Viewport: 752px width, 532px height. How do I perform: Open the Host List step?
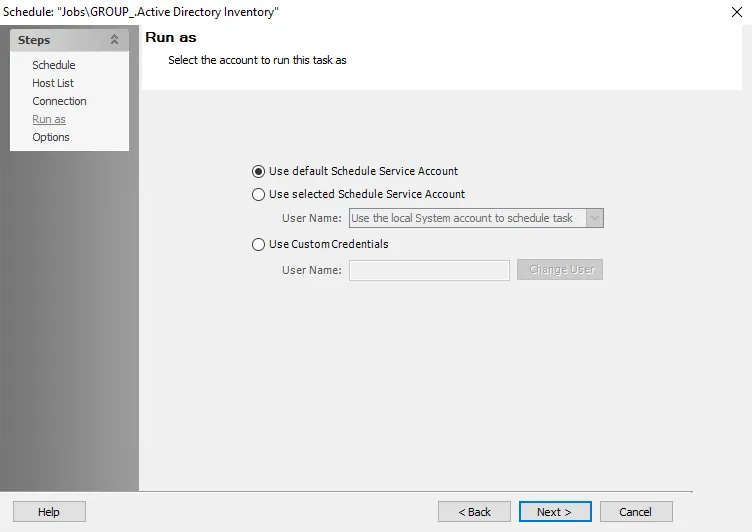pyautogui.click(x=53, y=83)
